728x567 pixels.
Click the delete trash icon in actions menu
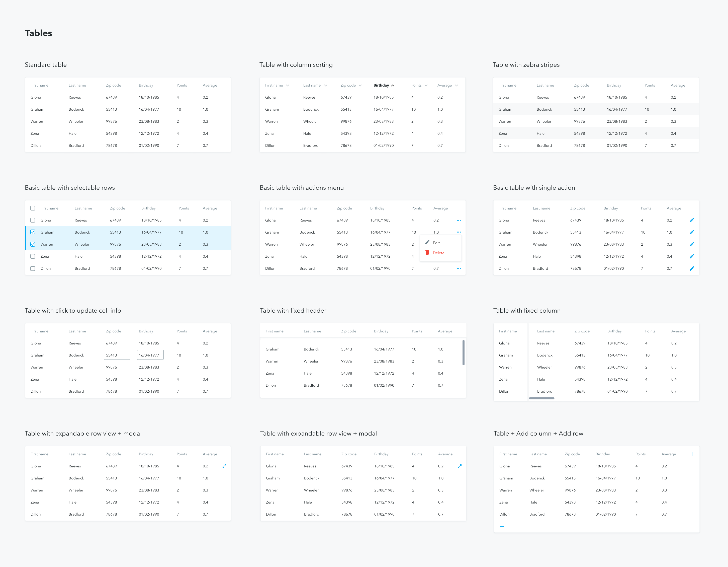tap(427, 252)
